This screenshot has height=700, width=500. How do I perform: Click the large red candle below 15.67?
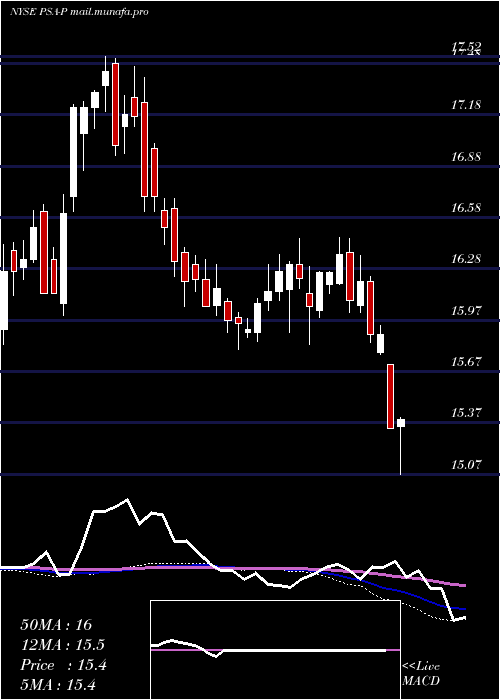tap(390, 396)
